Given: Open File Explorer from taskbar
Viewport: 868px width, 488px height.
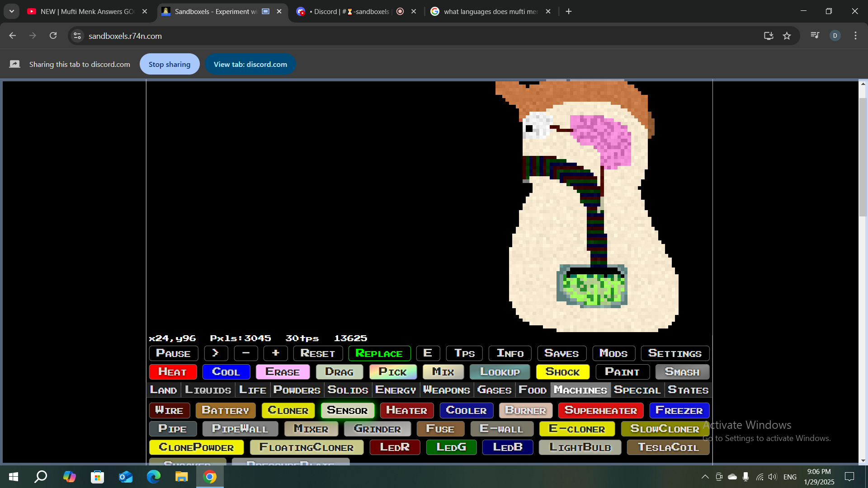Looking at the screenshot, I should point(181,477).
